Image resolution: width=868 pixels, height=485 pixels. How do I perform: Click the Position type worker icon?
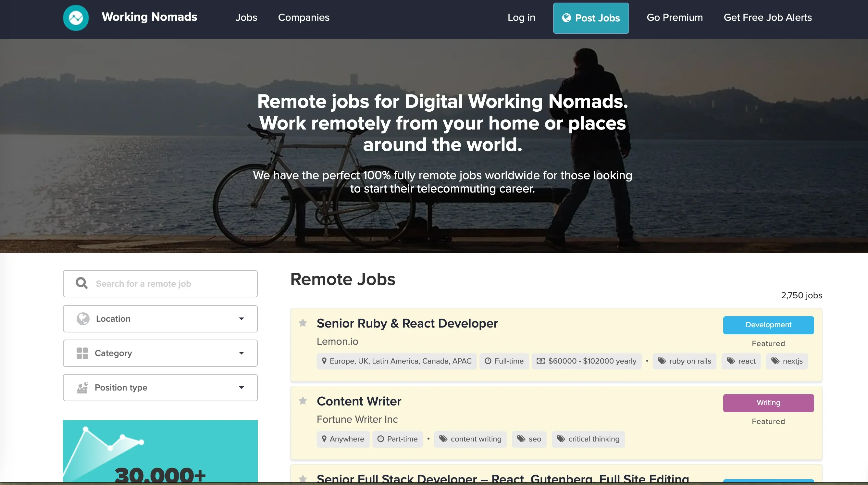(82, 387)
